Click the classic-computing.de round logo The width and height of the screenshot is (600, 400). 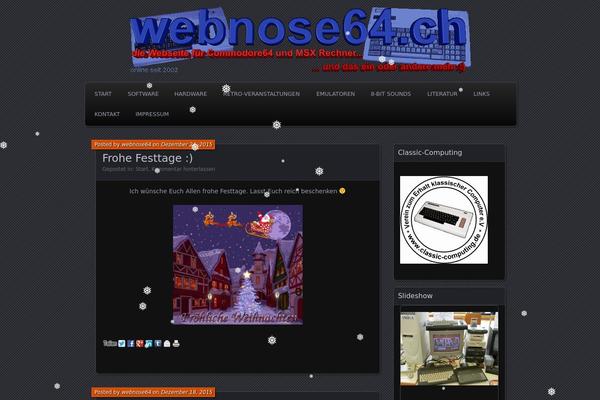point(444,220)
